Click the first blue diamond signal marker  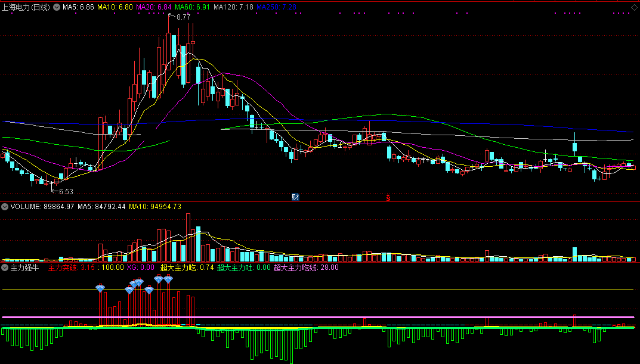100,288
